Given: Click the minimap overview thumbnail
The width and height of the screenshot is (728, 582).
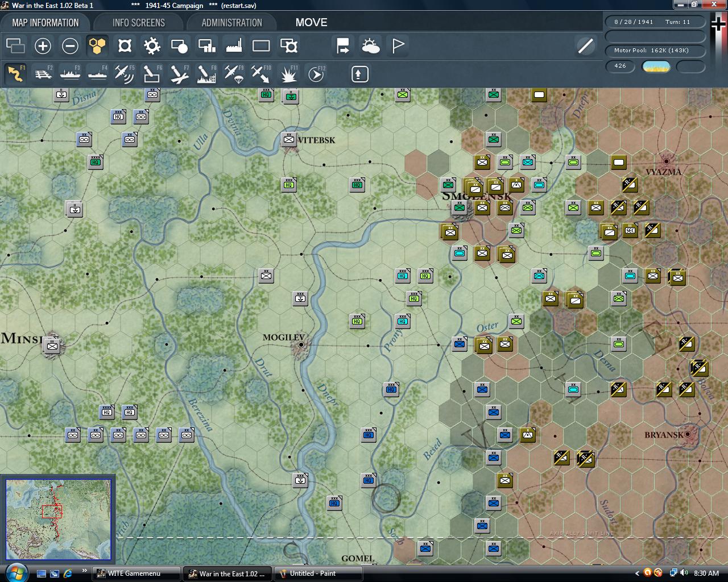Looking at the screenshot, I should [58, 519].
